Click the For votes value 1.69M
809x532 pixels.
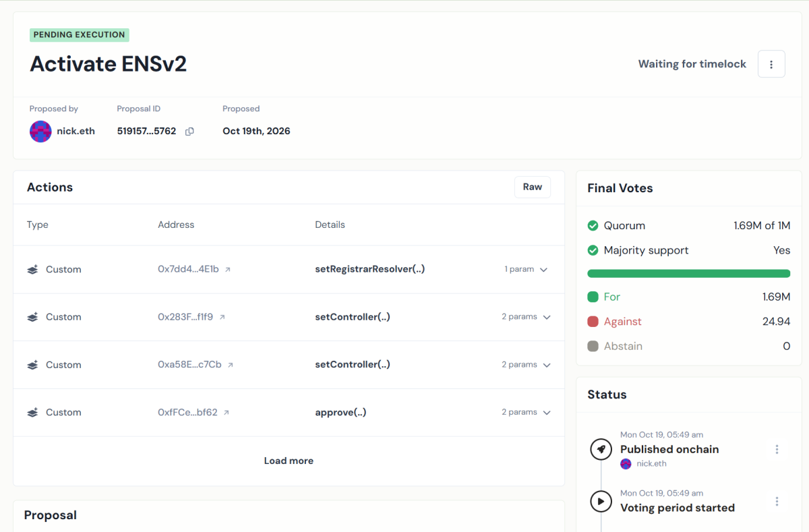coord(777,297)
